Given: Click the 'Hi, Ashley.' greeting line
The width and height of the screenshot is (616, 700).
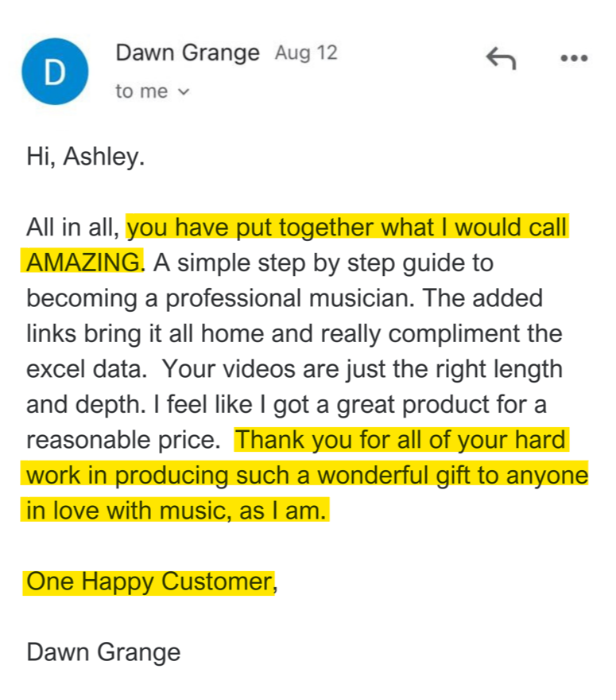Looking at the screenshot, I should (86, 157).
